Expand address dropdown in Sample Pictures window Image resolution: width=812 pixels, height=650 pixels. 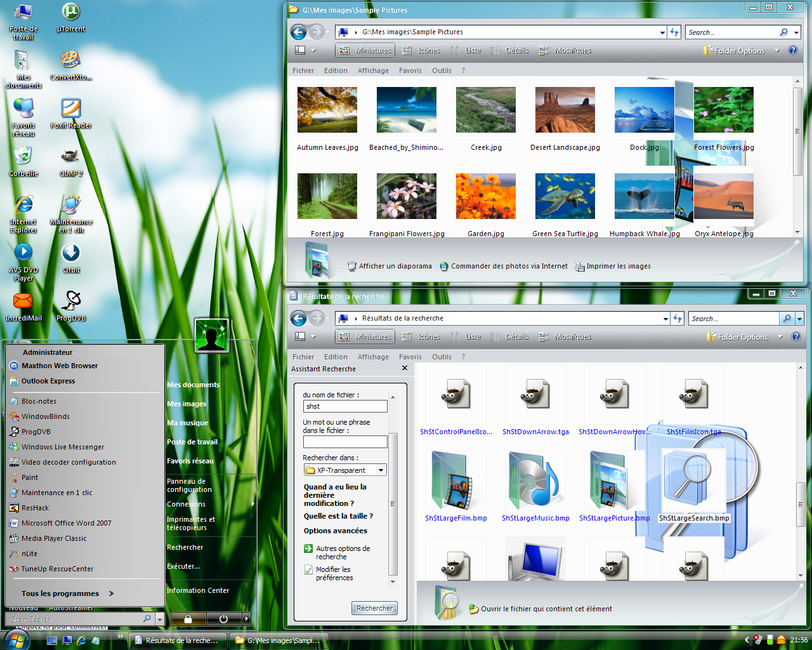pos(662,32)
